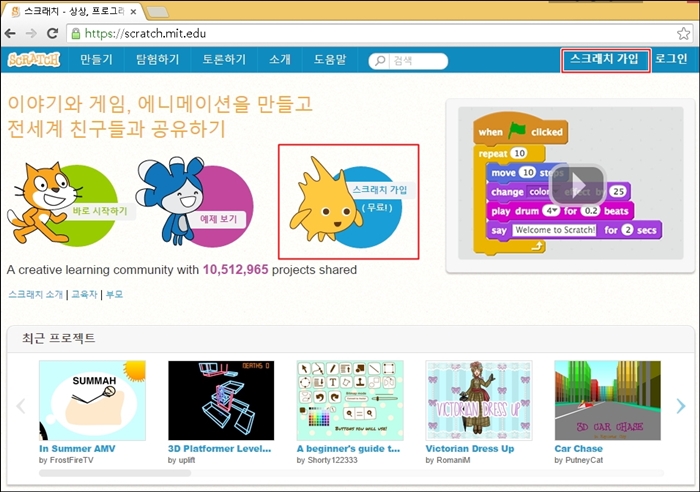The width and height of the screenshot is (700, 492).
Task: Open the 3D Platformer Level thumbnail
Action: coord(221,400)
